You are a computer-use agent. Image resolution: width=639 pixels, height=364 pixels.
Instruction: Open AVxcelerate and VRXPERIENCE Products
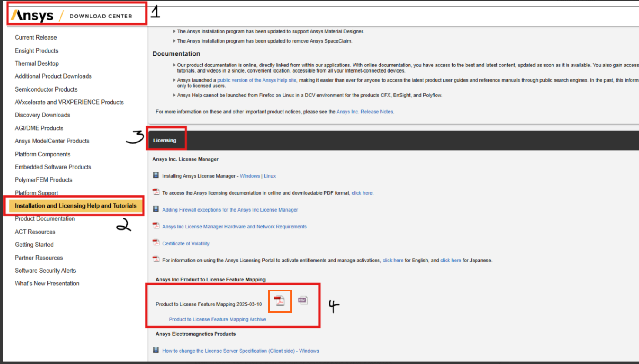pos(69,102)
